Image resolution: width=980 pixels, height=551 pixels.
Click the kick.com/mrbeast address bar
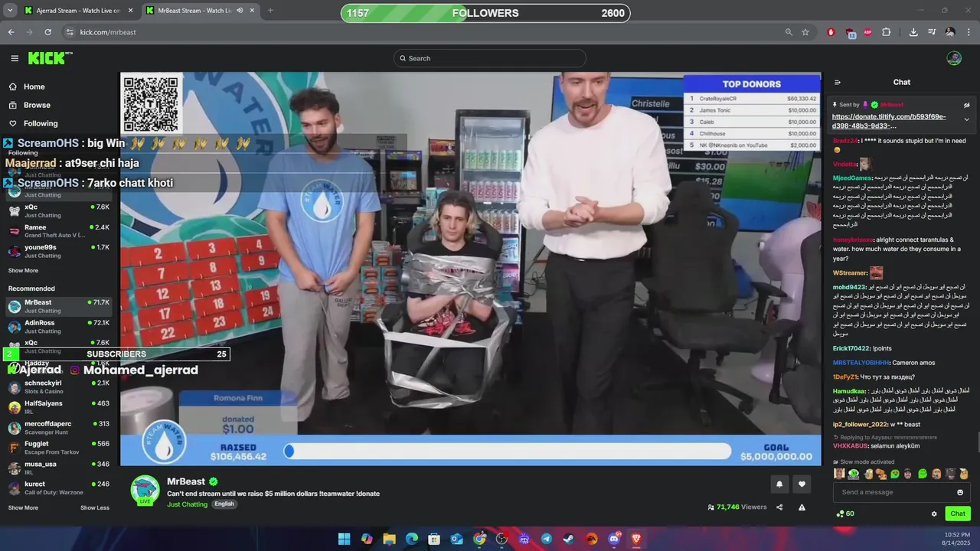coord(429,32)
